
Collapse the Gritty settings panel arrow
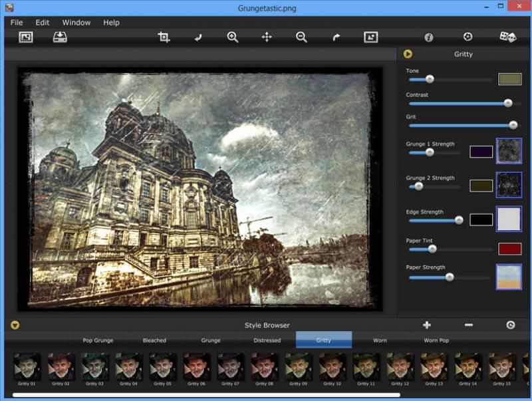pyautogui.click(x=408, y=54)
